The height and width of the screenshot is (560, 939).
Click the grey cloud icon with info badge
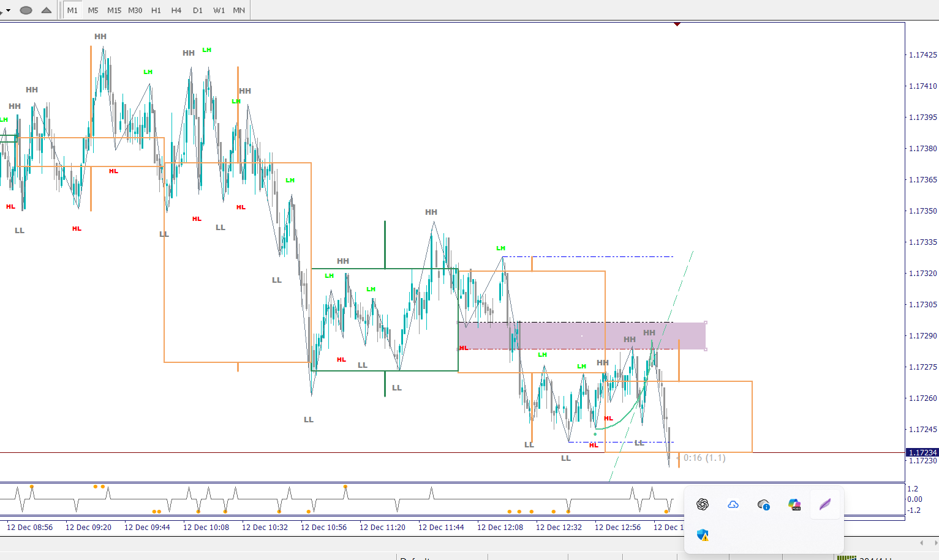point(764,504)
